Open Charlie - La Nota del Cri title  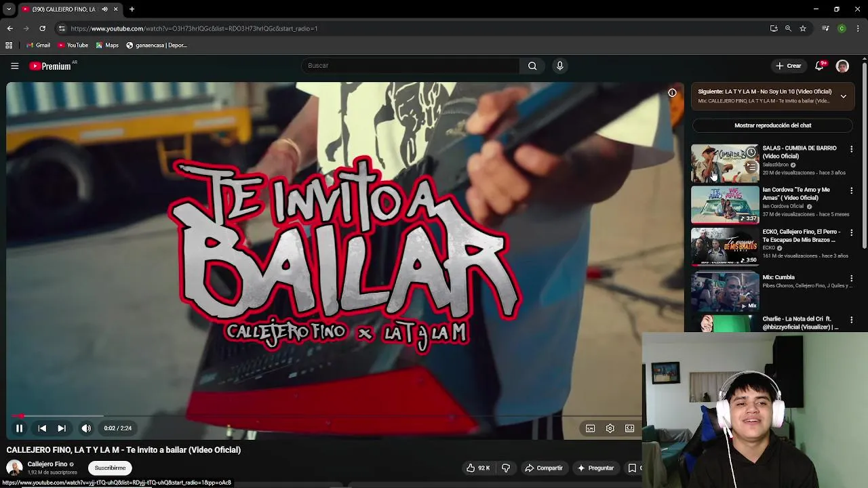point(800,323)
